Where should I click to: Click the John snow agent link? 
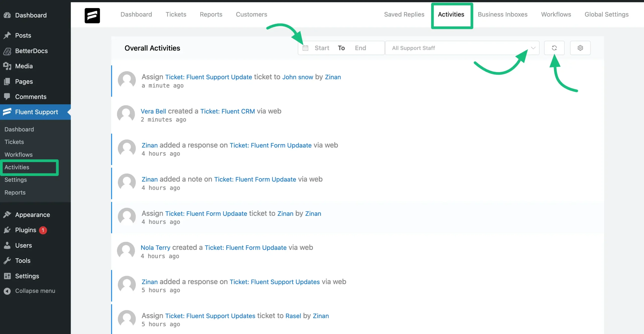pyautogui.click(x=298, y=77)
